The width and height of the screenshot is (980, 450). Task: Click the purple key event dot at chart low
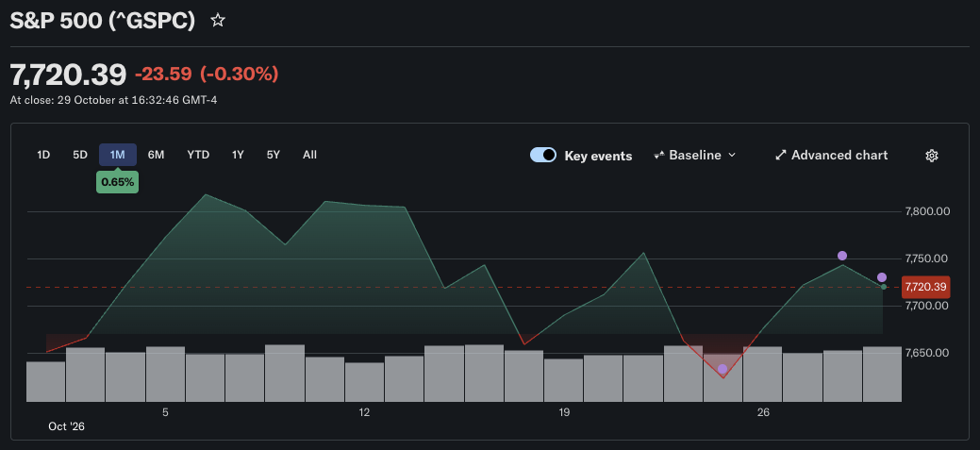tap(723, 369)
